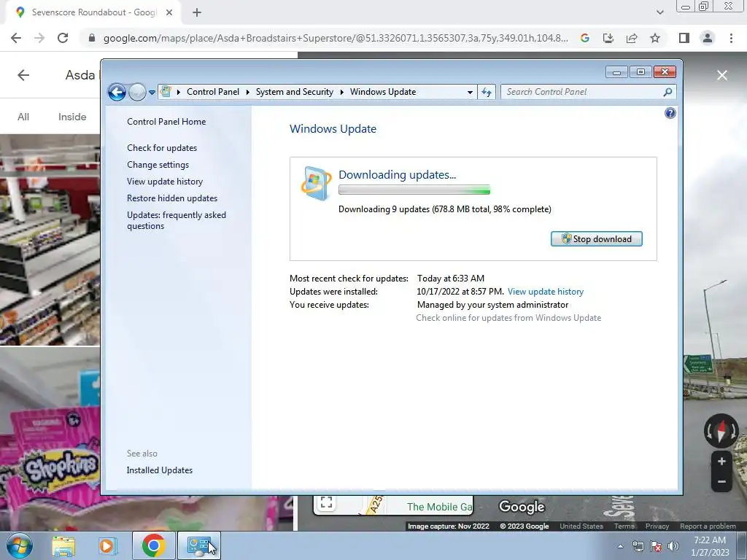Select System and Security in the breadcrumb
The width and height of the screenshot is (747, 560).
[x=295, y=92]
